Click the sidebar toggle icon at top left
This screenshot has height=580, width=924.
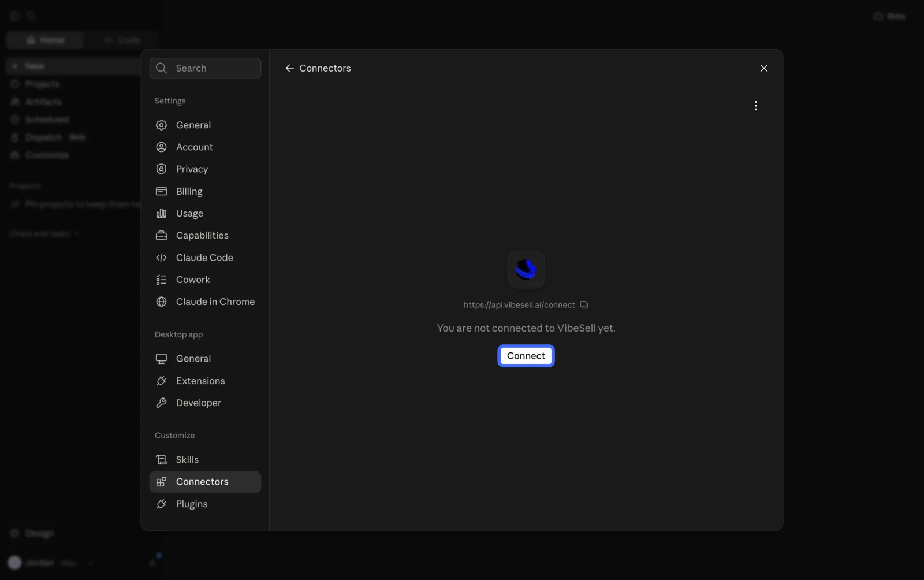[x=15, y=16]
